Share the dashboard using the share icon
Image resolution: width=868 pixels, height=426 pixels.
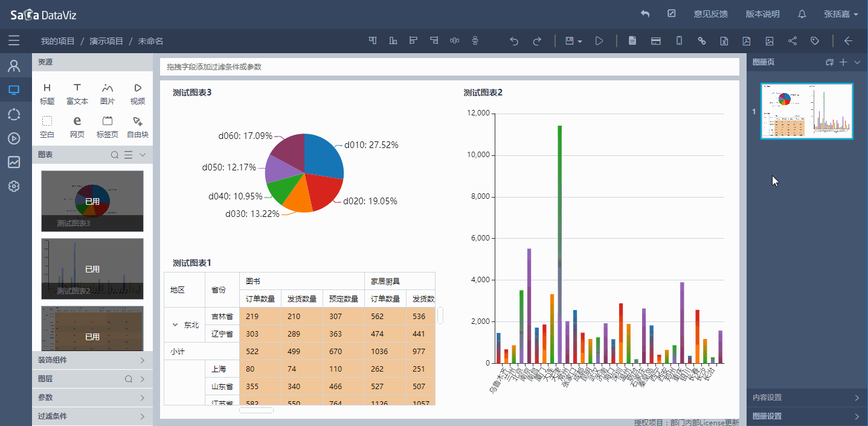[792, 41]
